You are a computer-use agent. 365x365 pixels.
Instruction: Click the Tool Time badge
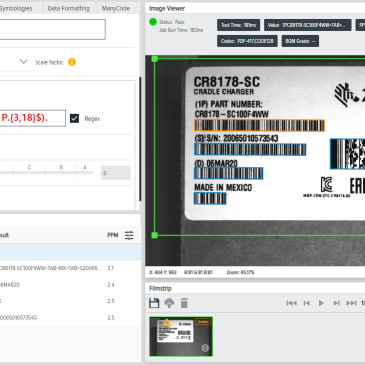(239, 25)
